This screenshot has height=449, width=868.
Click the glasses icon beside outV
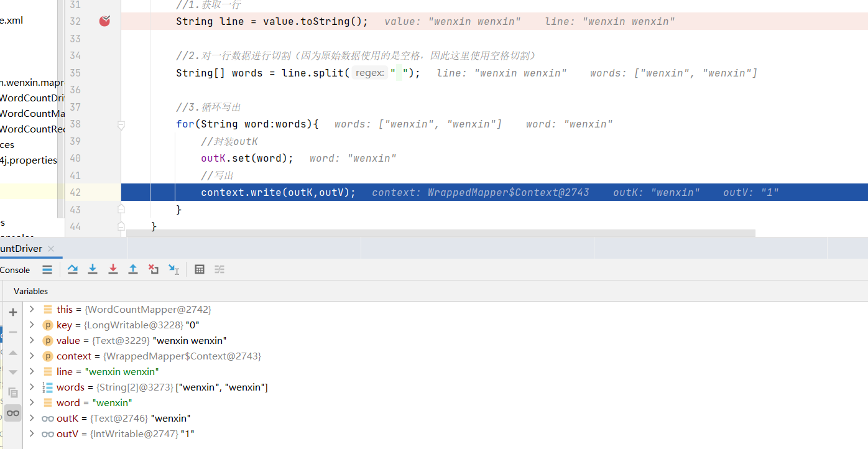pos(48,434)
